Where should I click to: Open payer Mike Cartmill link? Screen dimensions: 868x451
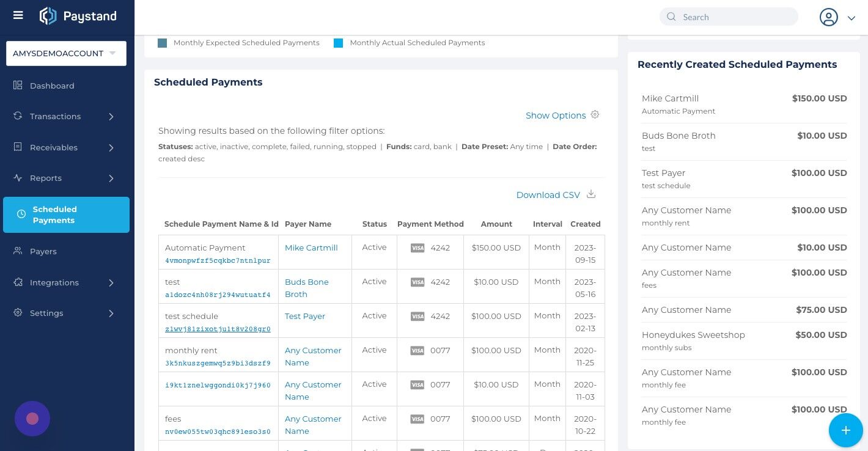tap(311, 248)
